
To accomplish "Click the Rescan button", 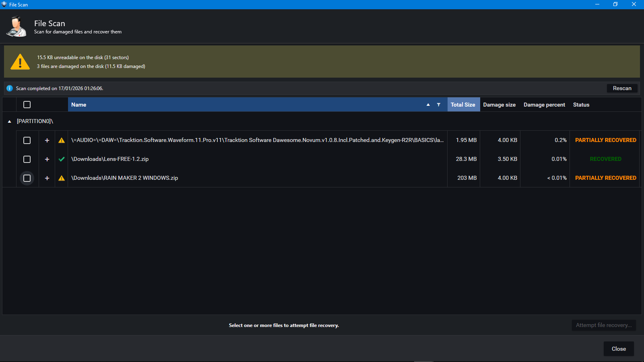I will 622,88.
